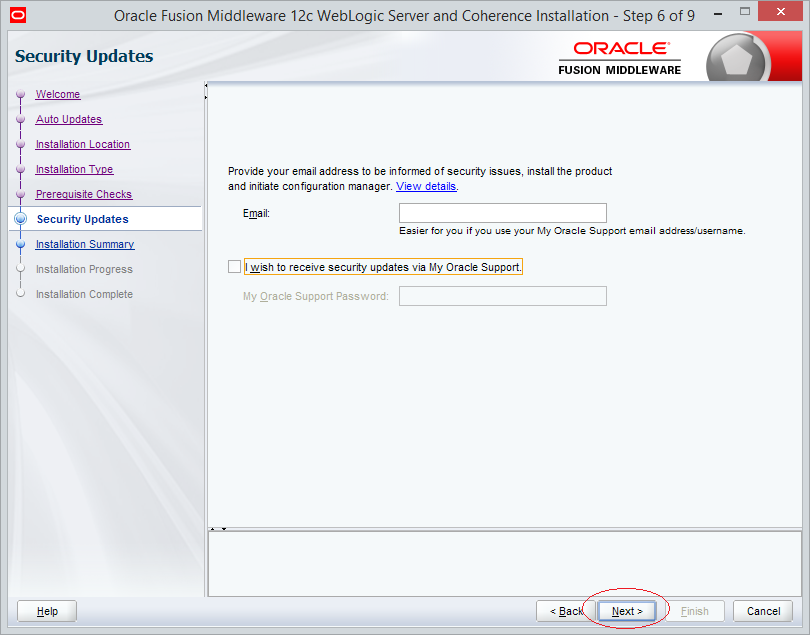This screenshot has width=810, height=635.
Task: Click the Welcome step bullet marker
Action: [x=21, y=94]
